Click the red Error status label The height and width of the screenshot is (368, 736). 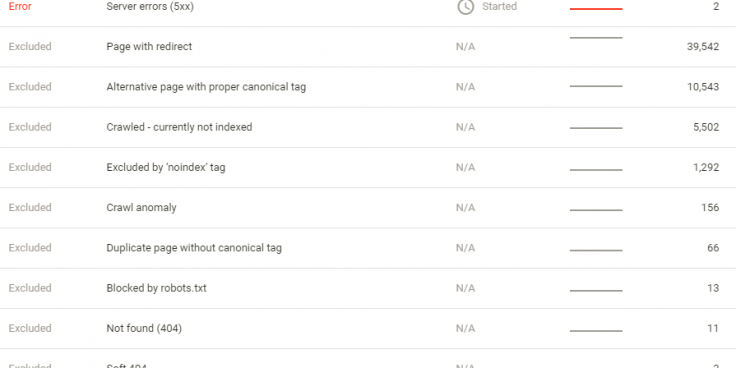pyautogui.click(x=20, y=7)
